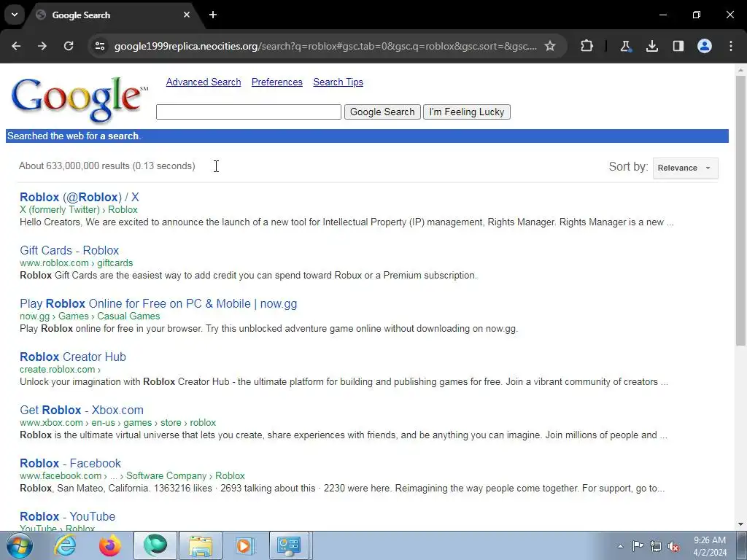Viewport: 747px width, 560px height.
Task: Open the Roblox (@Roblox) / X result
Action: (x=79, y=197)
